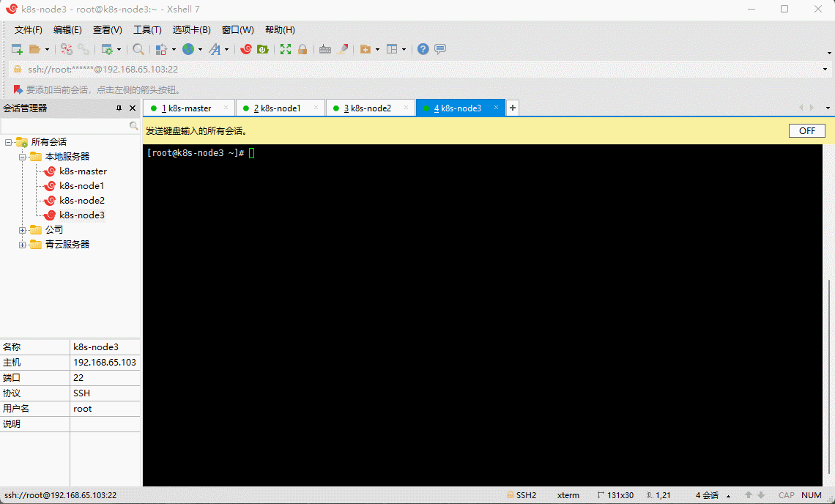This screenshot has width=835, height=504.
Task: Pin the session manager panel
Action: point(119,108)
